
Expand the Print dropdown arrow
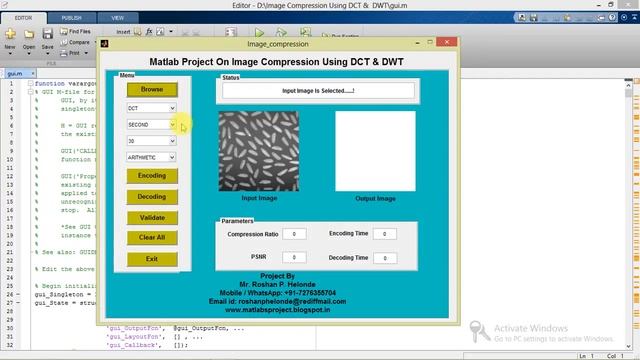pyautogui.click(x=86, y=53)
